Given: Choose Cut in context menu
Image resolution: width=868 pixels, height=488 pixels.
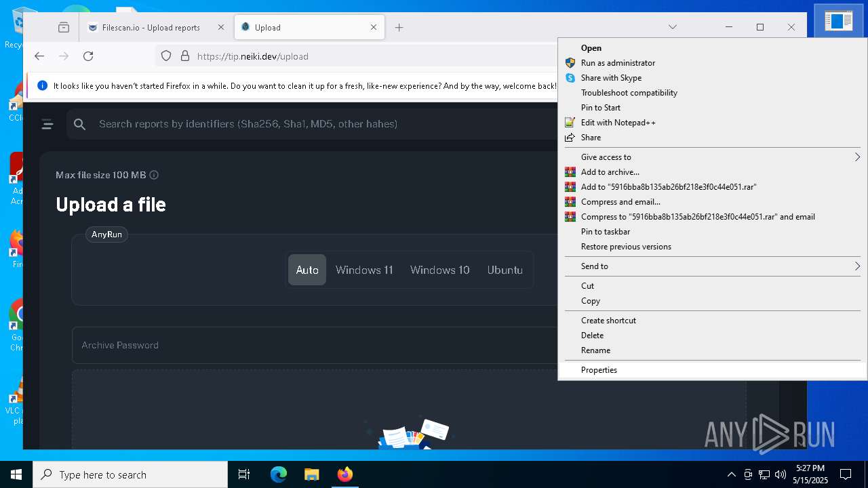Looking at the screenshot, I should [x=712, y=286].
